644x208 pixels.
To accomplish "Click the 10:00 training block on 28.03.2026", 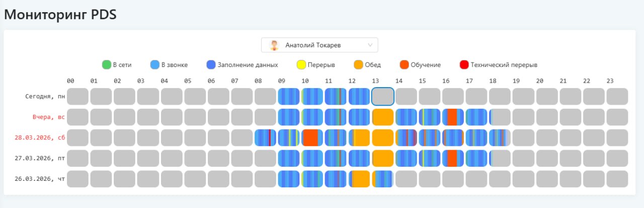I will (x=312, y=137).
